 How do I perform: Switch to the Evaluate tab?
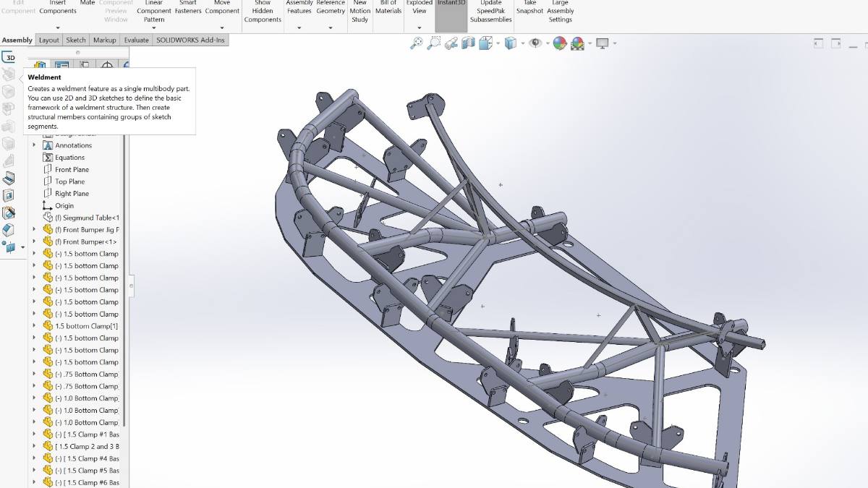pos(136,40)
